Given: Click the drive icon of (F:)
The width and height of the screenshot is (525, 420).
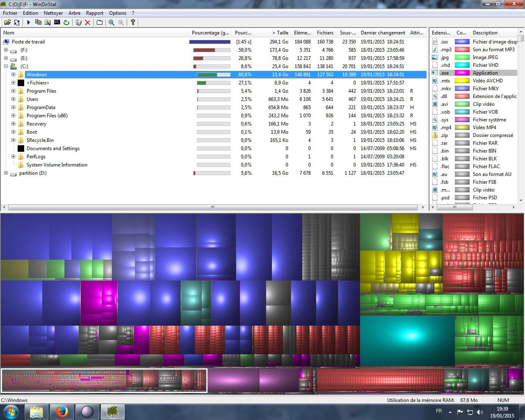Looking at the screenshot, I should point(14,50).
